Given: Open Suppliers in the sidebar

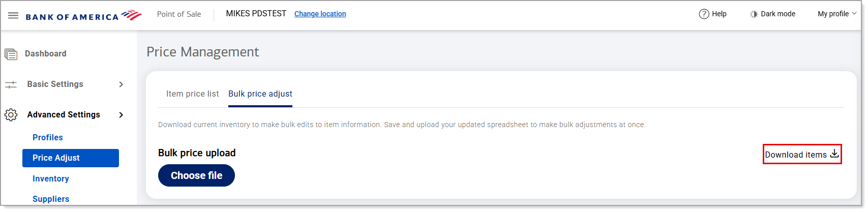Looking at the screenshot, I should point(51,199).
